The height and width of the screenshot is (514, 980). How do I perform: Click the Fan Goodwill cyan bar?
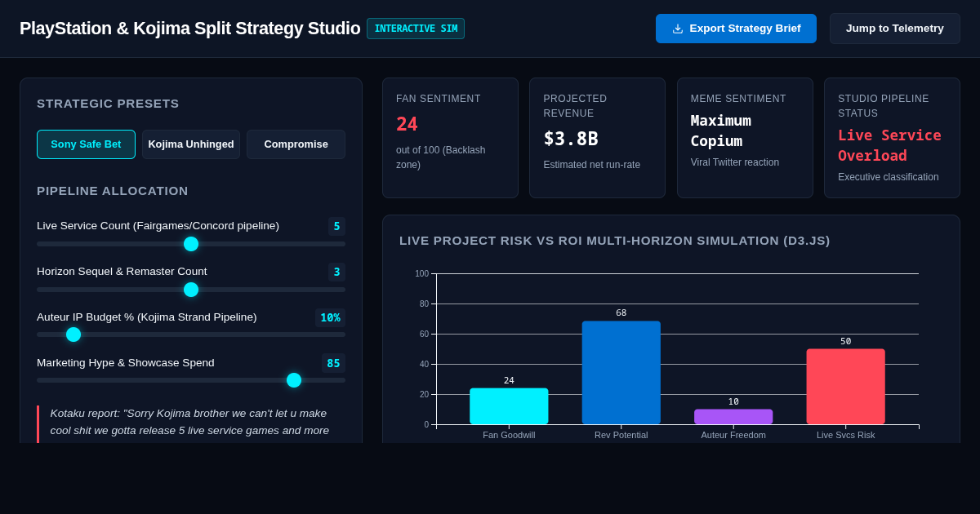[509, 406]
